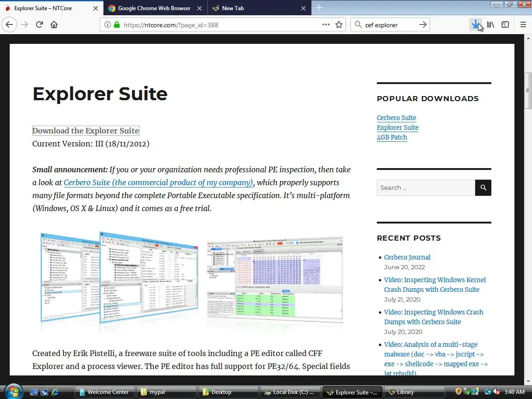This screenshot has width=532, height=399.
Task: Open mypal taskbar item
Action: tap(167, 392)
